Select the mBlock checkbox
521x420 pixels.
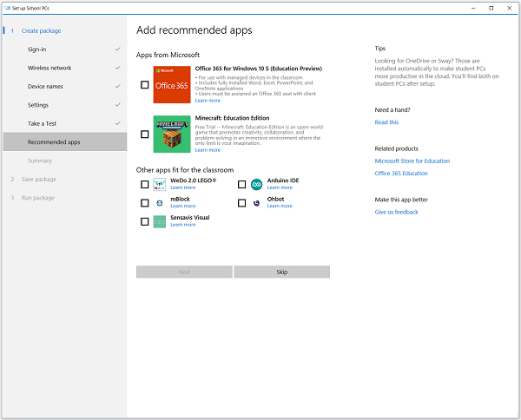coord(144,203)
